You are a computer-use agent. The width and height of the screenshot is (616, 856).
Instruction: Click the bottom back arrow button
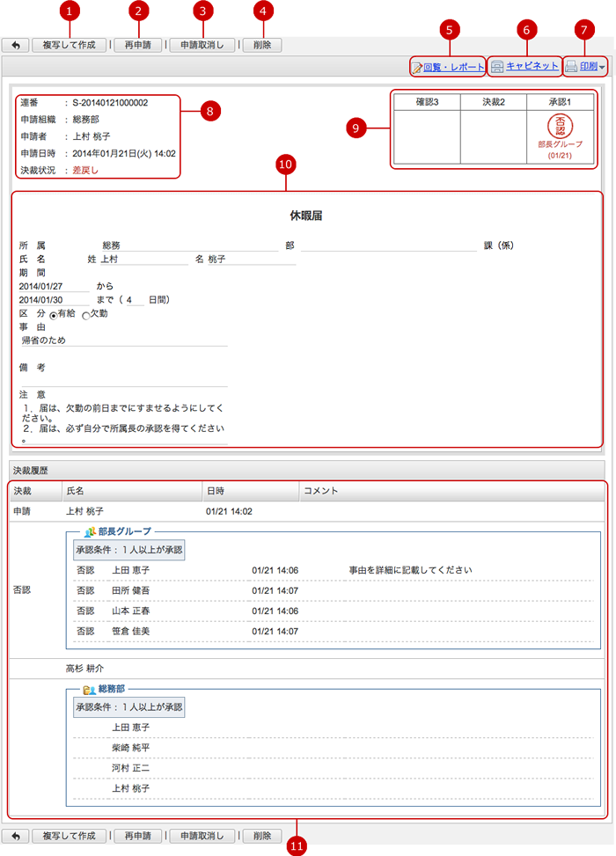point(15,836)
